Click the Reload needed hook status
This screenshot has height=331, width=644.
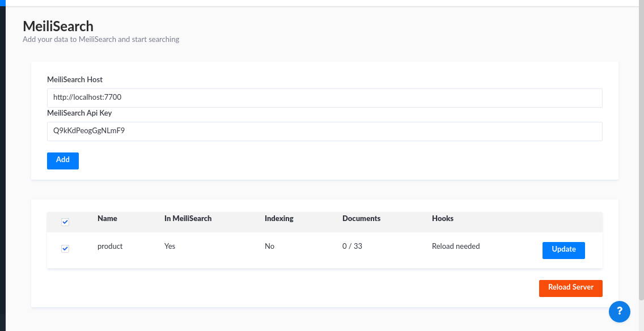(456, 247)
